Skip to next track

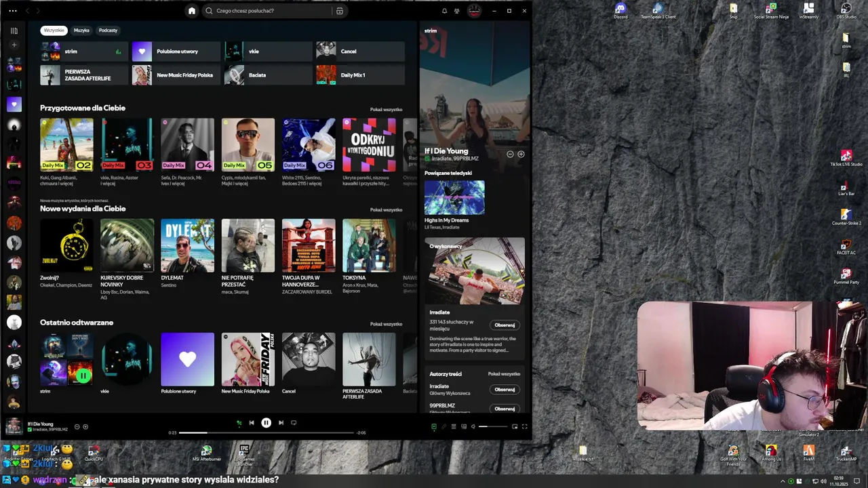[x=281, y=423]
